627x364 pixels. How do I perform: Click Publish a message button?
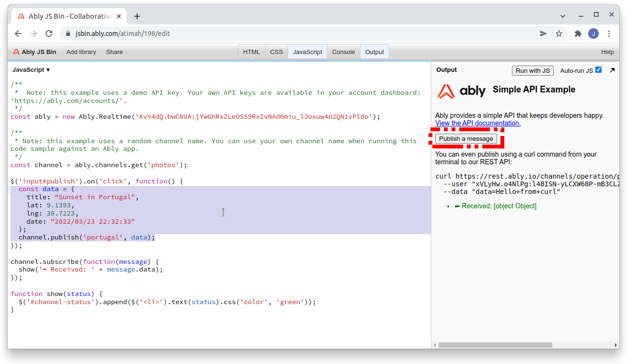(x=466, y=139)
